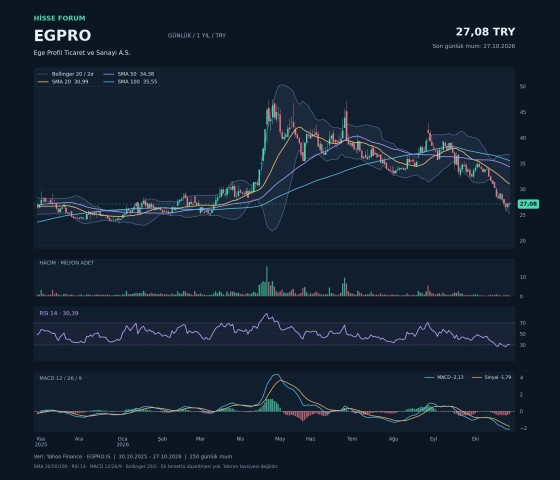Image resolution: width=560 pixels, height=480 pixels.
Task: Click the Şub month label
Action: 162,439
